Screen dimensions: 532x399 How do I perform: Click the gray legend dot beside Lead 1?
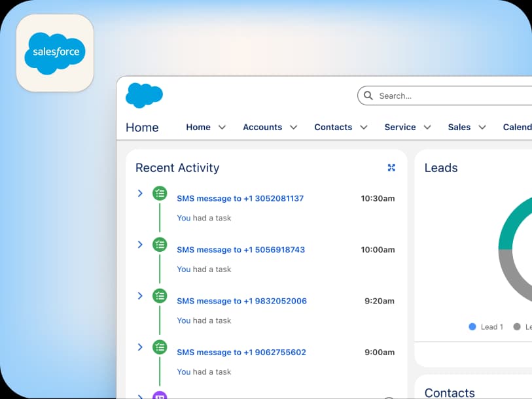point(517,327)
